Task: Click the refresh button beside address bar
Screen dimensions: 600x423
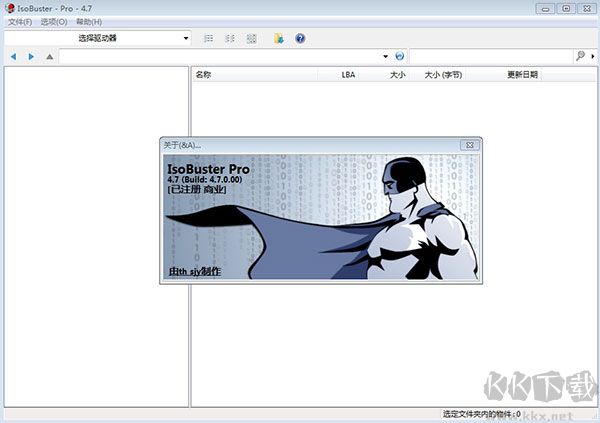Action: point(399,56)
